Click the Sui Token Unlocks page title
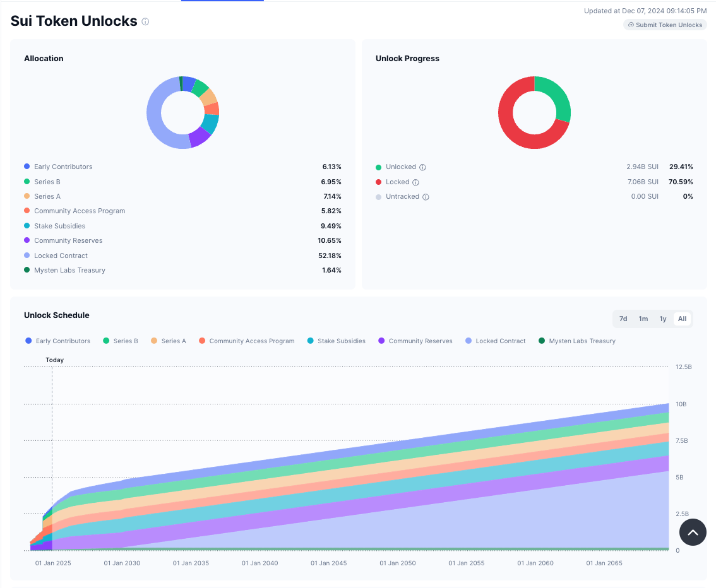Screen dimensions: 716x588 click(x=74, y=21)
